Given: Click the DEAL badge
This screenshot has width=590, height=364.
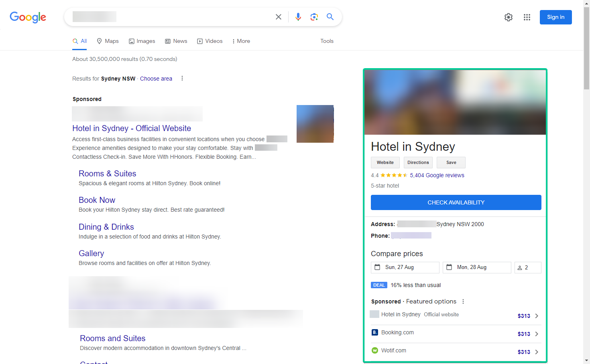Looking at the screenshot, I should click(379, 285).
